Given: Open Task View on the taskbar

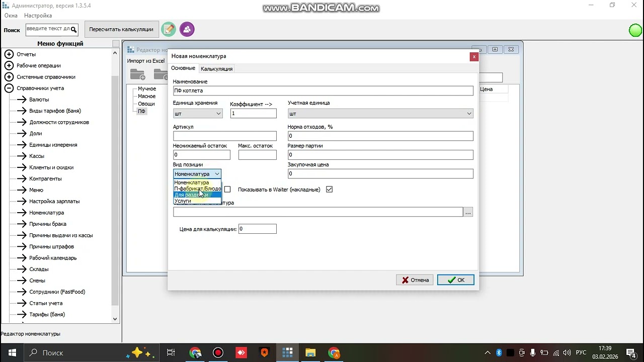Looking at the screenshot, I should point(171,352).
